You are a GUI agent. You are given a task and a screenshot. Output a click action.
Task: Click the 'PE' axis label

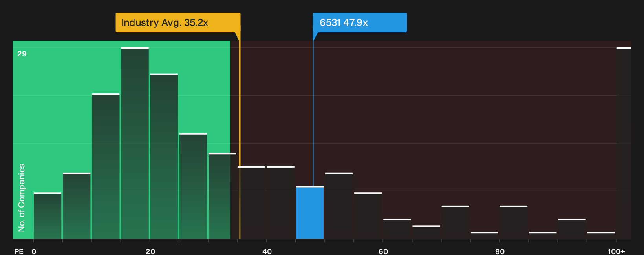(19, 251)
